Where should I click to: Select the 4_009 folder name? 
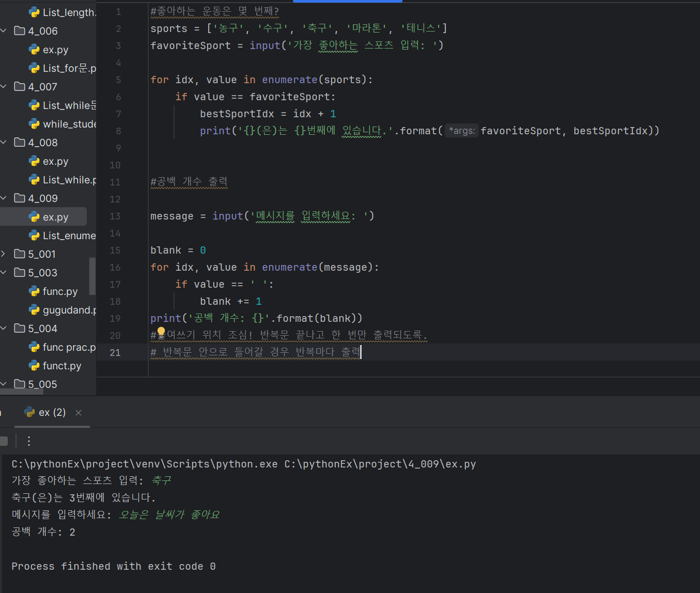tap(43, 198)
